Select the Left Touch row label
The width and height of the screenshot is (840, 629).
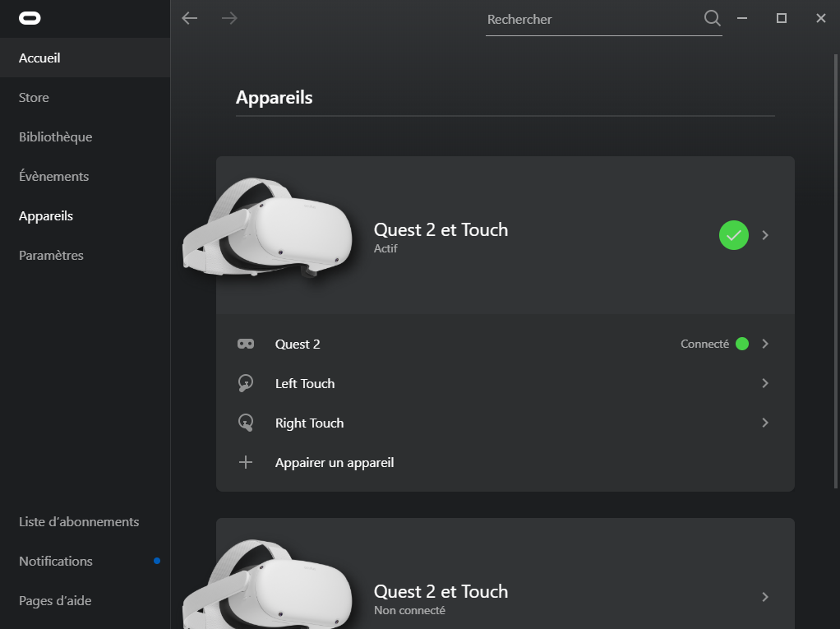(x=305, y=384)
